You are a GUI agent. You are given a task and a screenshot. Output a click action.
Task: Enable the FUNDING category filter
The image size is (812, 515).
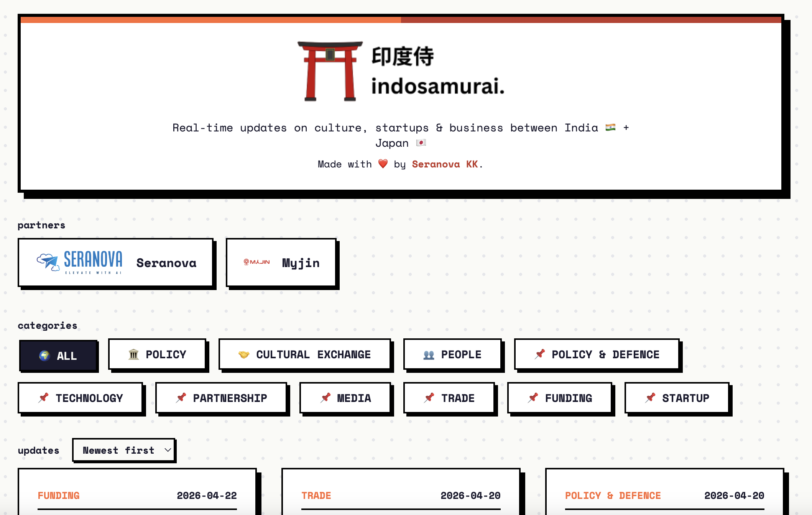[x=560, y=398]
